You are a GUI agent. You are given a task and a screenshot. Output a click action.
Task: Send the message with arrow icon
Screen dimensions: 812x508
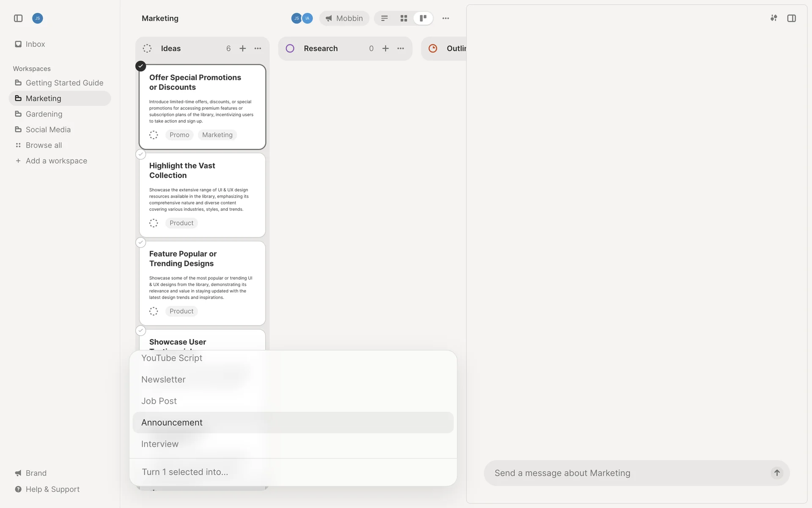pos(776,473)
